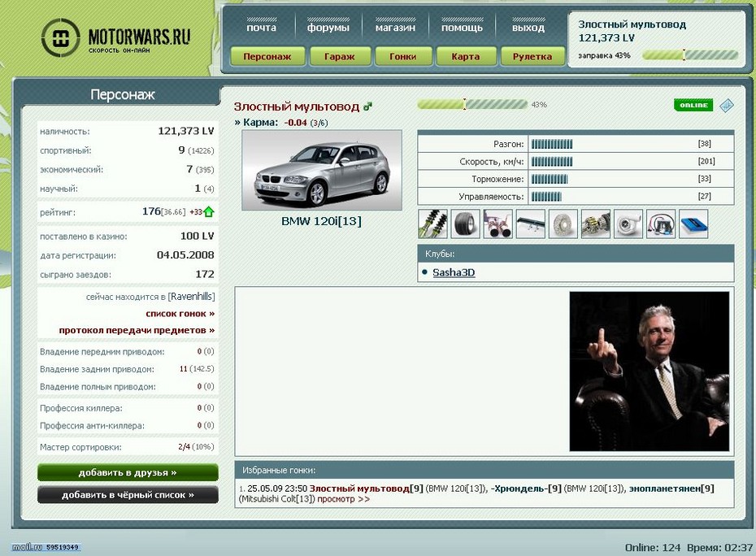Switch to the Рулетка tab
756x556 pixels.
click(x=532, y=56)
